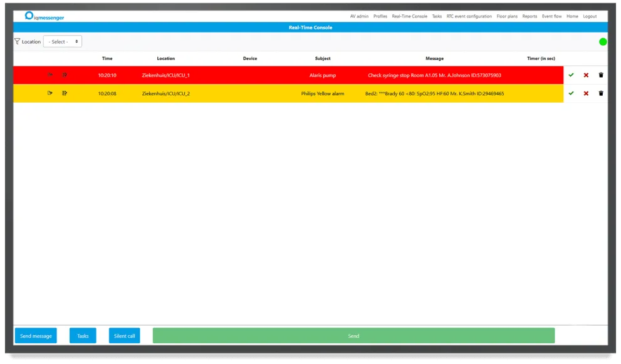Click the Check syringe stop message text
The width and height of the screenshot is (621, 364).
pos(434,75)
